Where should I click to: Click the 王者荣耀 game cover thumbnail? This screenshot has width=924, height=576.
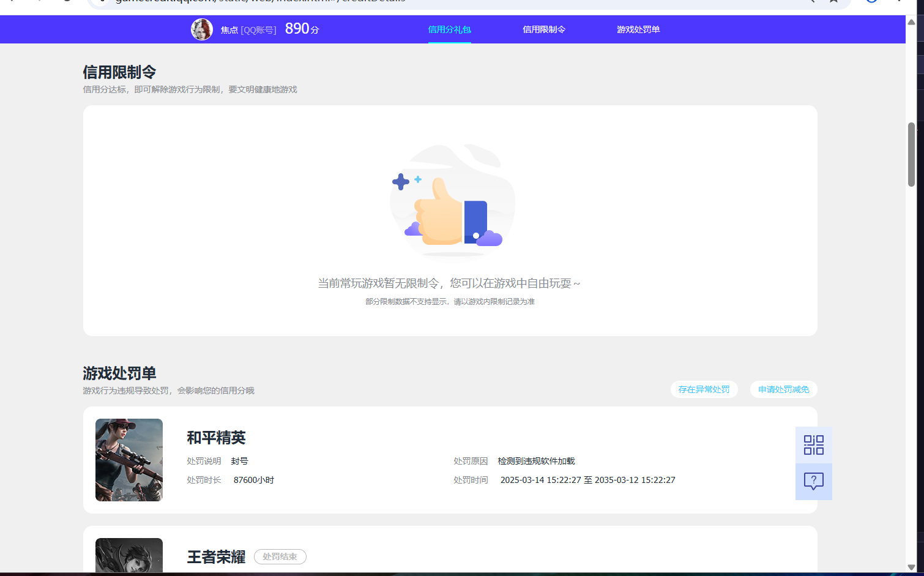pos(129,555)
